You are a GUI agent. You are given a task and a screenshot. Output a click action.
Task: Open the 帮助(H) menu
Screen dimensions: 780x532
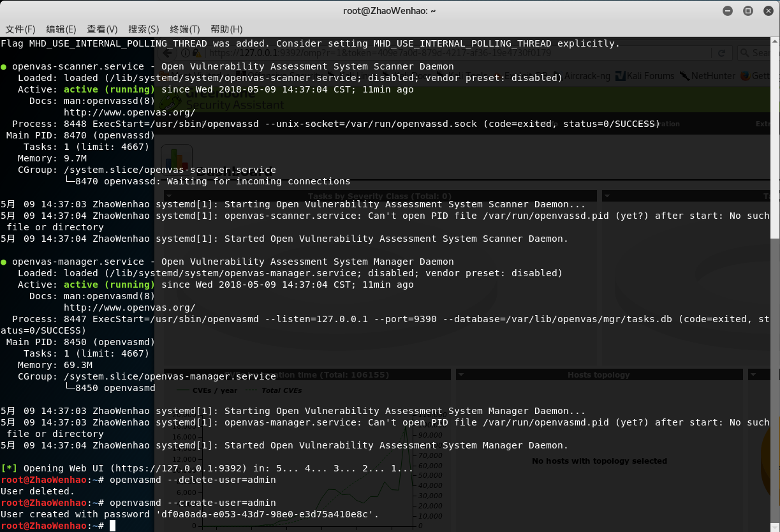click(226, 29)
